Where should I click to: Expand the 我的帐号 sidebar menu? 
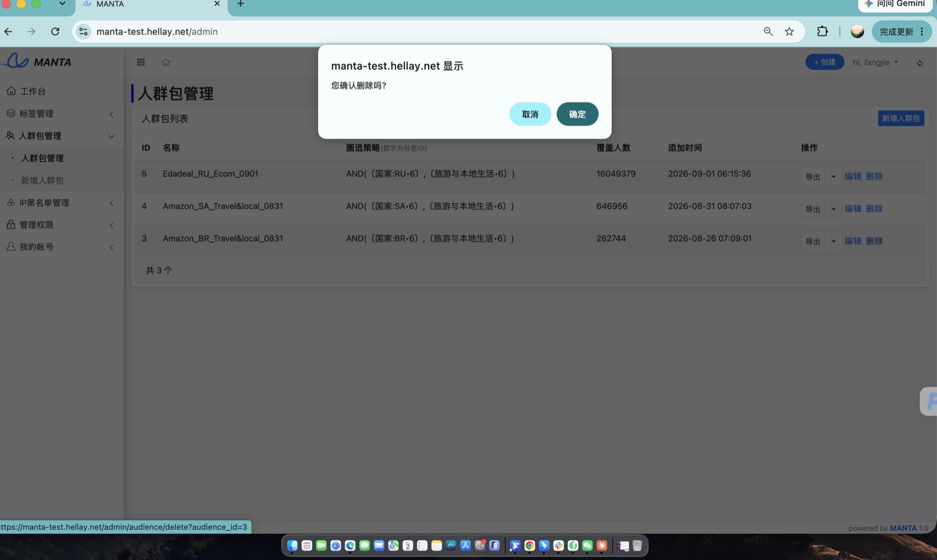pyautogui.click(x=61, y=247)
